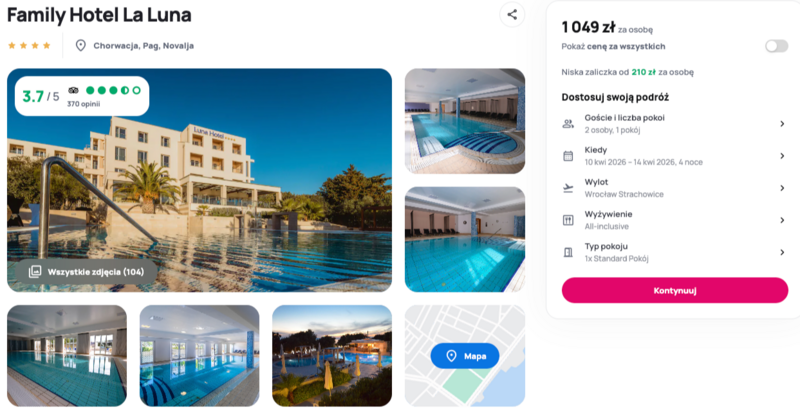Open the Wylot airport chevron
Image resolution: width=800 pixels, height=414 pixels.
point(782,188)
